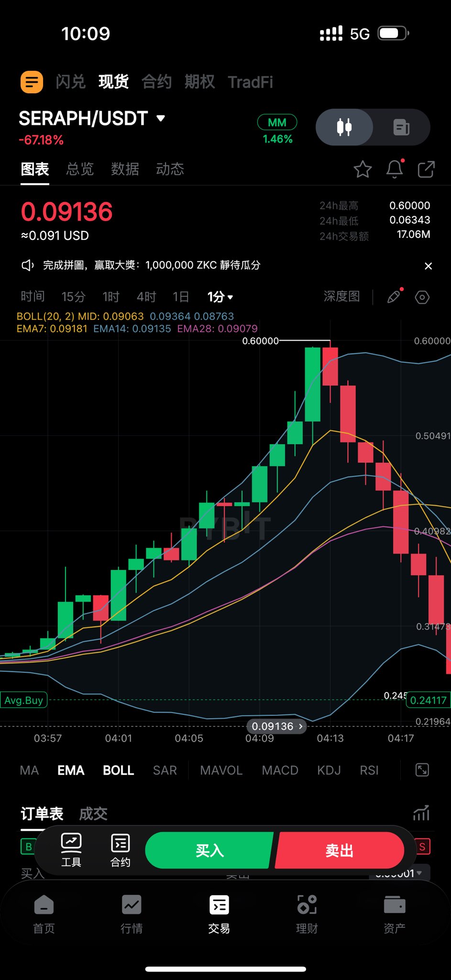The height and width of the screenshot is (980, 451).
Task: Tap the 0.09136 current price marker
Action: 276,726
